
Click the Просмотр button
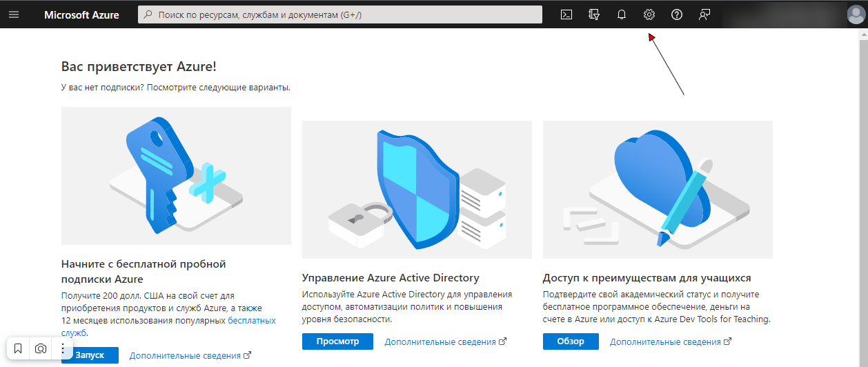click(337, 341)
